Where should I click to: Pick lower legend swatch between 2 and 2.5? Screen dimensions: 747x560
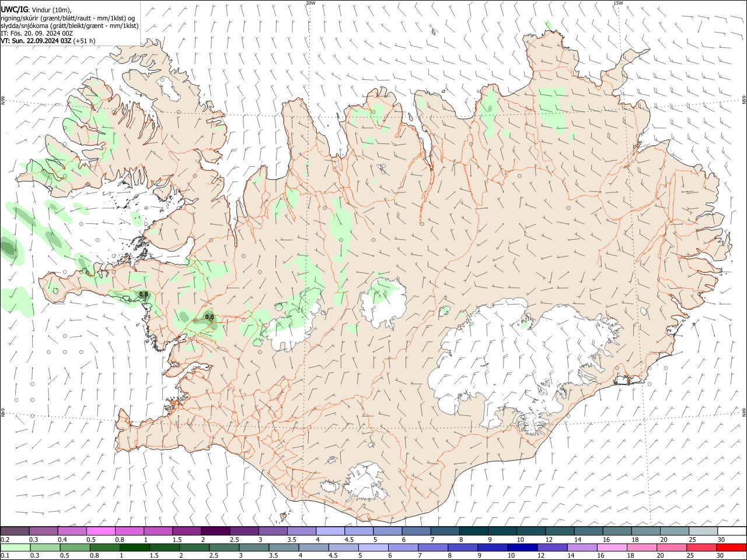[194, 547]
